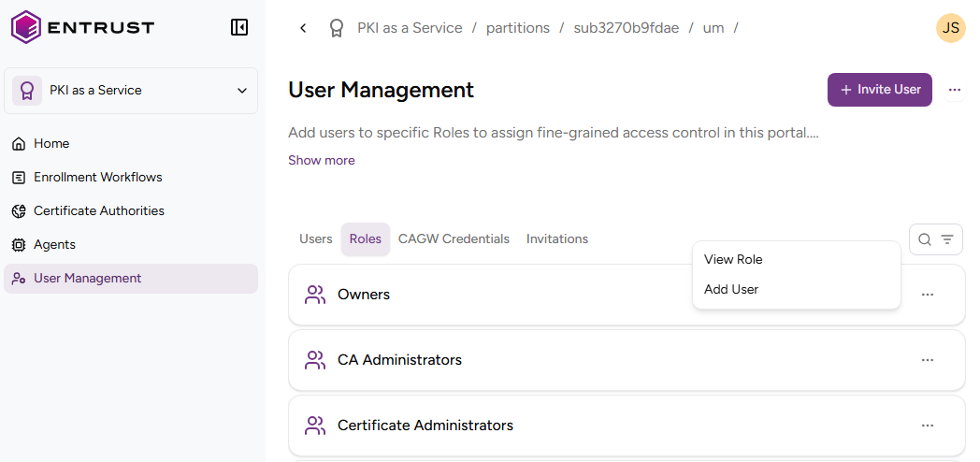Click the Agents chip icon

[x=19, y=245]
